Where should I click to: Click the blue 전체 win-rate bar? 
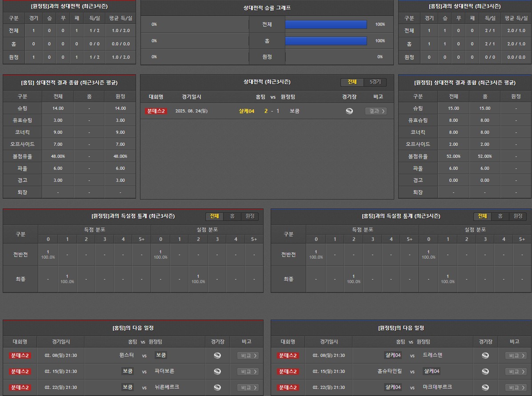click(326, 24)
